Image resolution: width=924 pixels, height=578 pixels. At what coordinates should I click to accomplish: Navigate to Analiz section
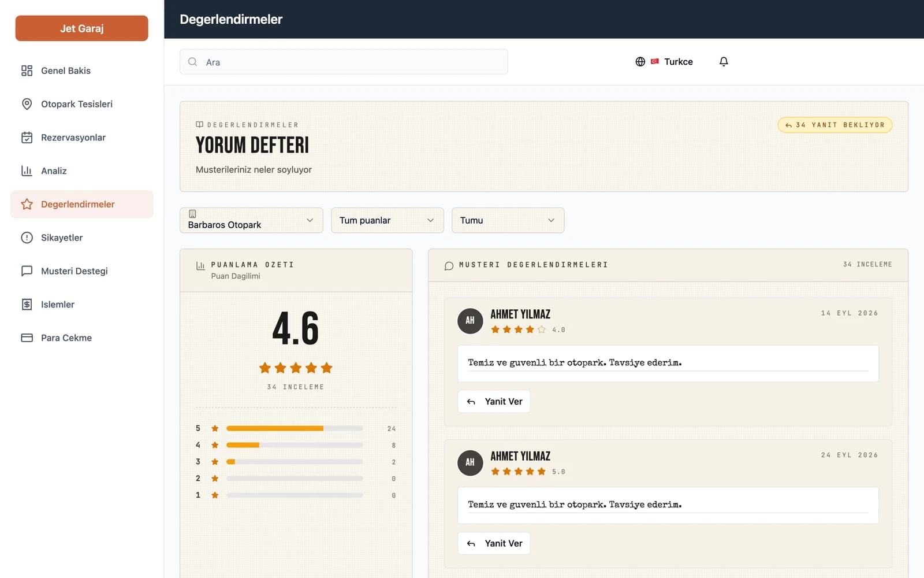pyautogui.click(x=82, y=171)
